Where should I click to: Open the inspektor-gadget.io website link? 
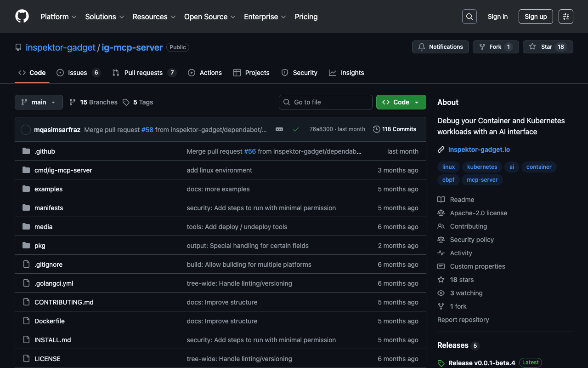[x=479, y=149]
